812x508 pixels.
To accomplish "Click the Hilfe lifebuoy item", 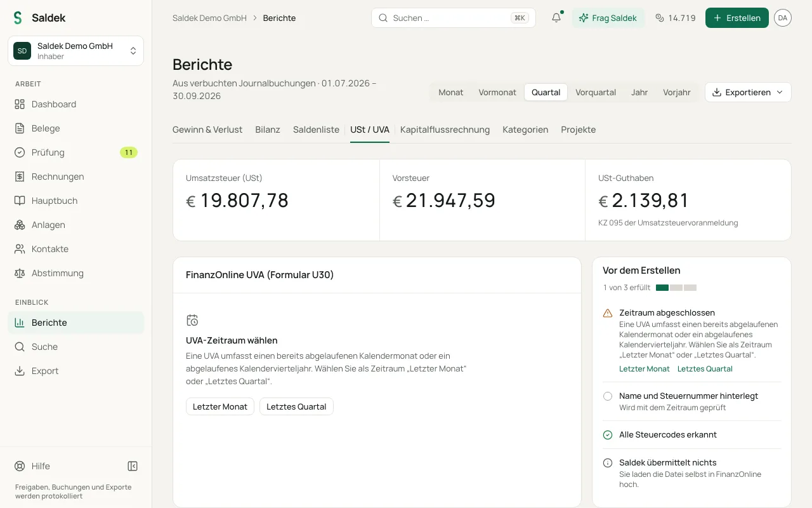I will pos(32,466).
